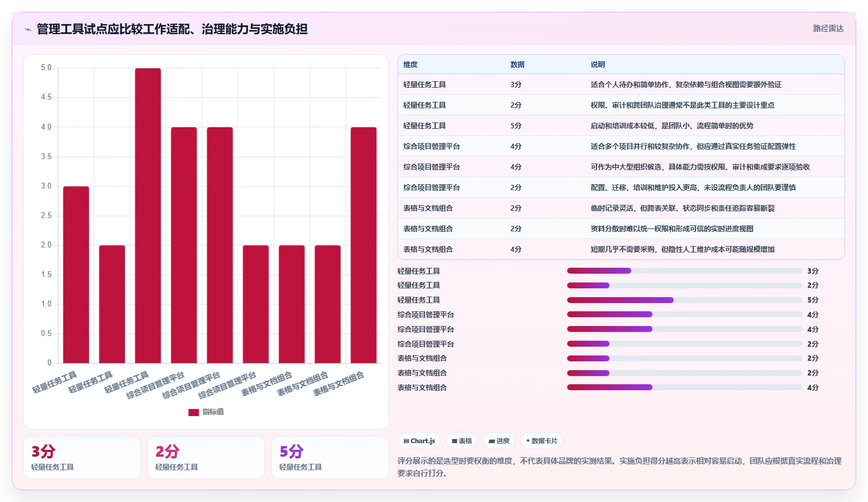Screen dimensions: 868x502
Task: Select row text 配置、迁移、培训和维护投入更高
Action: point(644,188)
